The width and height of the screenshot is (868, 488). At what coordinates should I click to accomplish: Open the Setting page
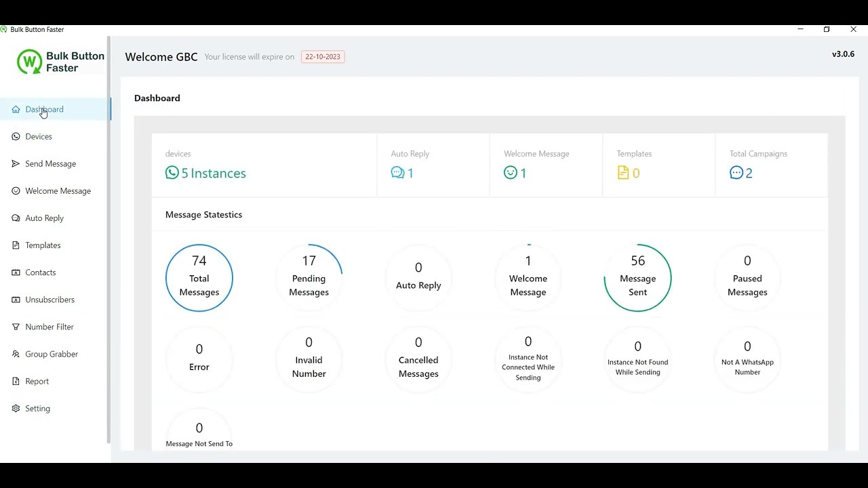[x=55, y=408]
